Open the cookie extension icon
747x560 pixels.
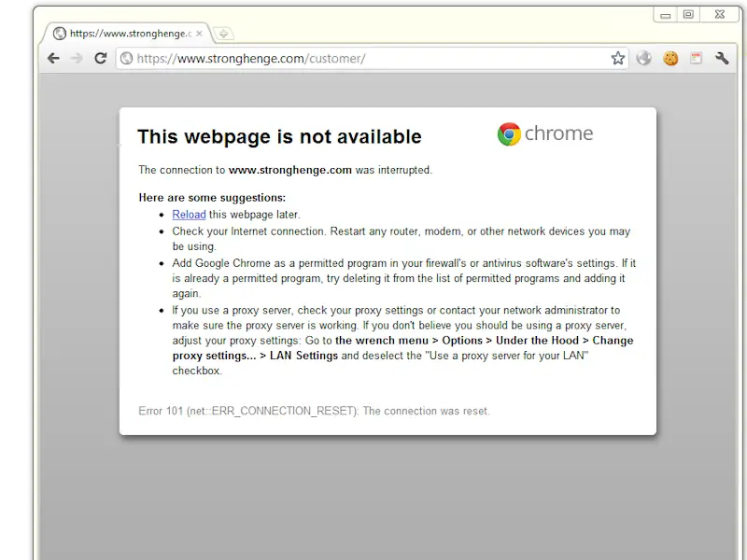click(670, 58)
